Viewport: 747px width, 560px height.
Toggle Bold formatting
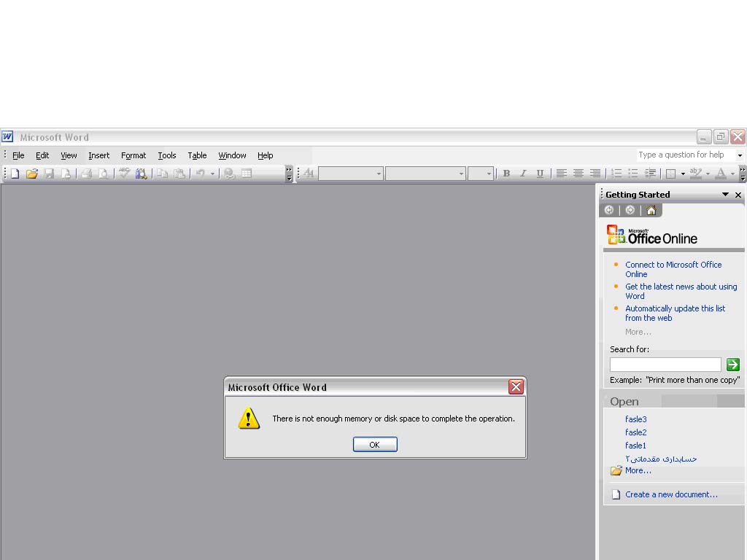pos(506,174)
